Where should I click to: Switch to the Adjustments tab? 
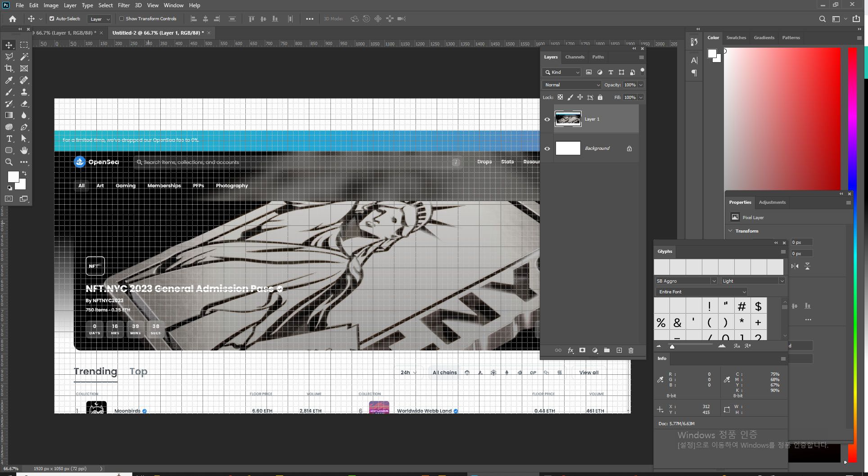[x=772, y=202]
